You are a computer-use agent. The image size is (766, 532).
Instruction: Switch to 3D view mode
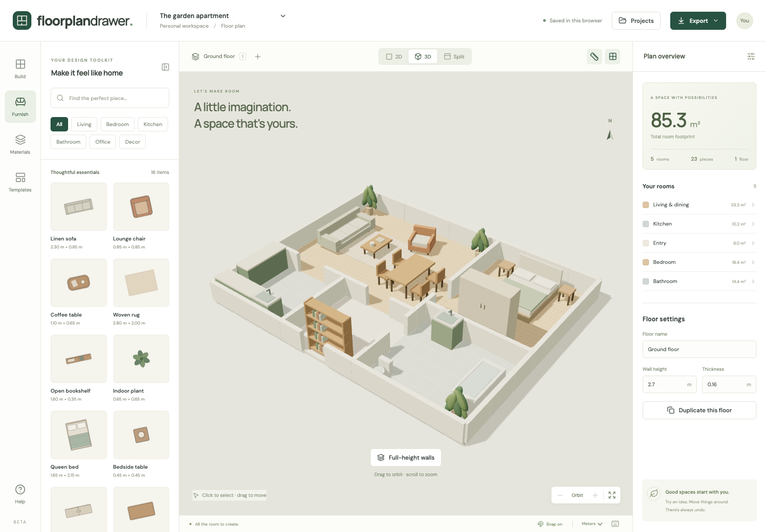click(x=423, y=56)
